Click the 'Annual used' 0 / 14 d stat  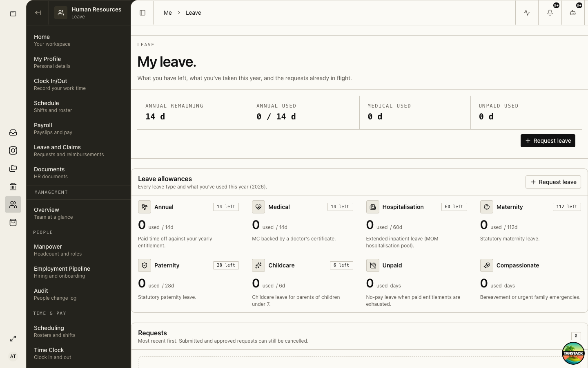[304, 112]
